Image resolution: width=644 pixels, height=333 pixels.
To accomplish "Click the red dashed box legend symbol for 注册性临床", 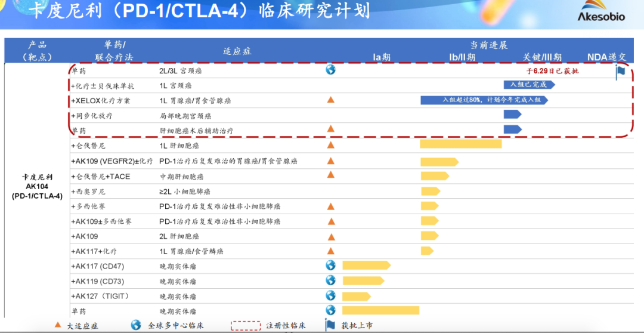I will pos(246,326).
